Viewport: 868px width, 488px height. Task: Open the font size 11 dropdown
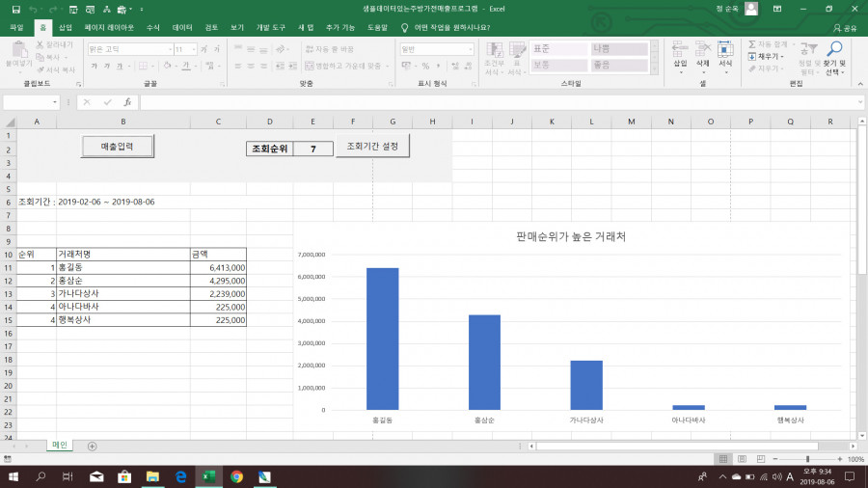click(x=193, y=49)
